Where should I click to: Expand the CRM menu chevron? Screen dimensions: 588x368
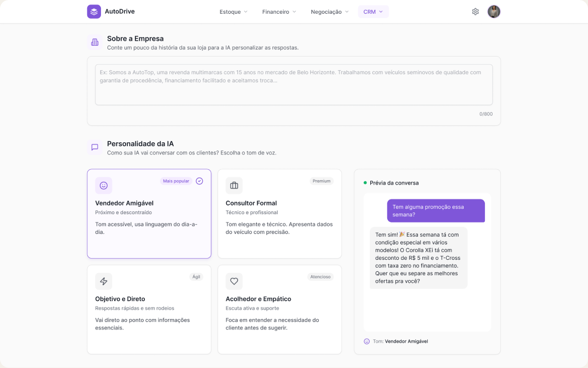381,12
